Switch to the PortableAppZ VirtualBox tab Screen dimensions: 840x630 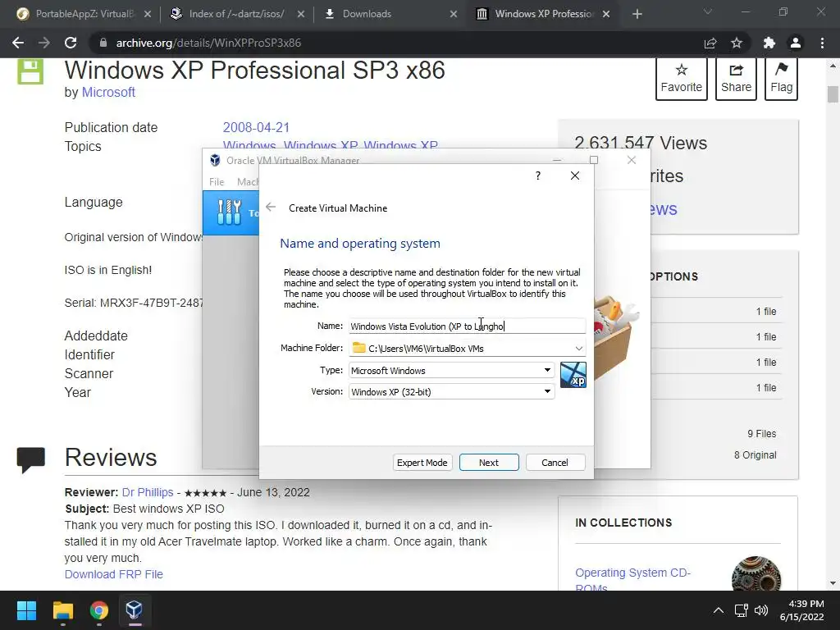tap(84, 14)
